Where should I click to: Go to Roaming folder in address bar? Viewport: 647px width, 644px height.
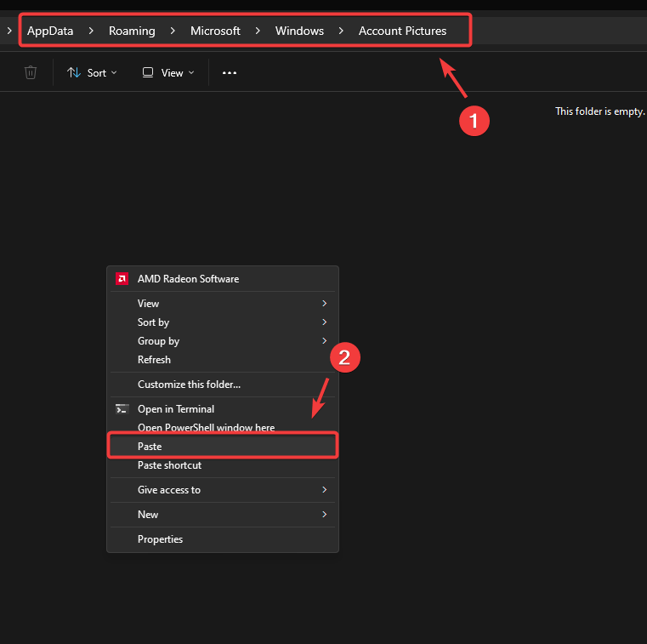[132, 31]
